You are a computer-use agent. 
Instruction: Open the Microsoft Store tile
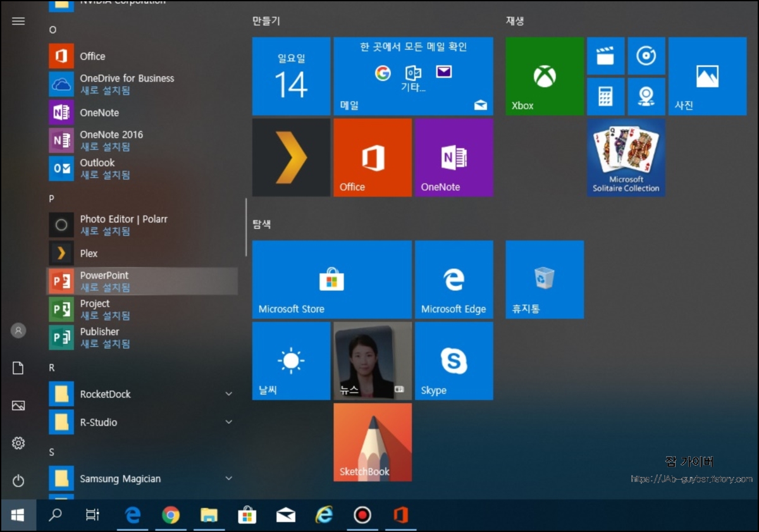point(332,279)
